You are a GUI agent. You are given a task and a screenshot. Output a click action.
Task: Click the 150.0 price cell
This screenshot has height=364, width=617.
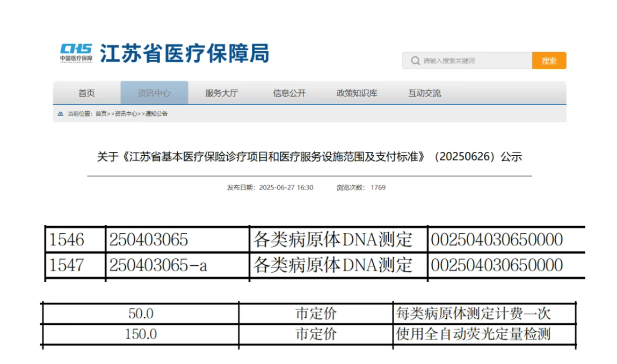click(x=141, y=334)
